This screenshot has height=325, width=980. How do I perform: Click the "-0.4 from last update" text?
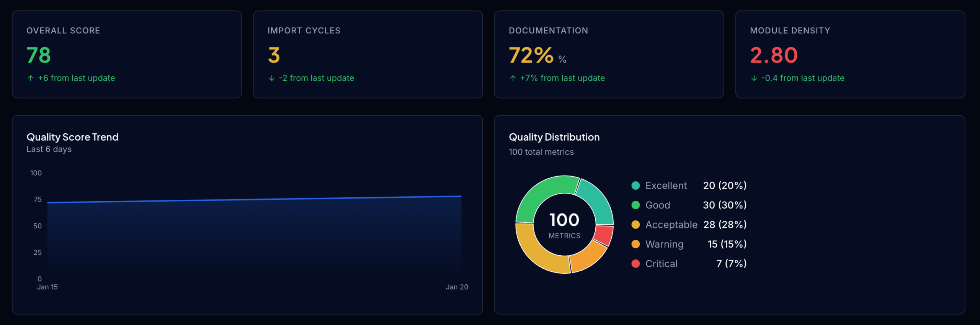click(x=803, y=78)
